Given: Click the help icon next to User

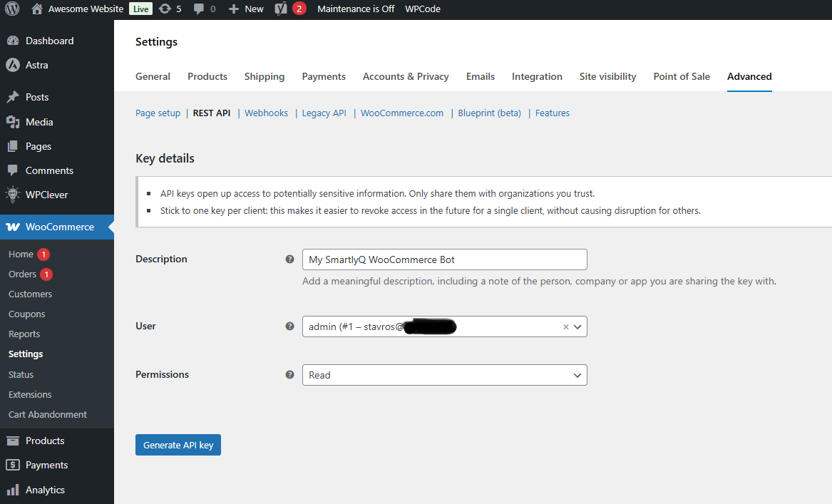Looking at the screenshot, I should point(289,326).
